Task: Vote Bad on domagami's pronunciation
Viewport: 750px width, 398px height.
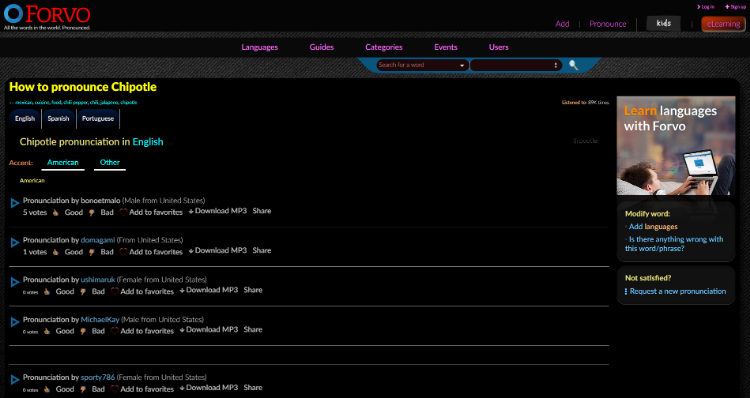Action: [x=101, y=252]
